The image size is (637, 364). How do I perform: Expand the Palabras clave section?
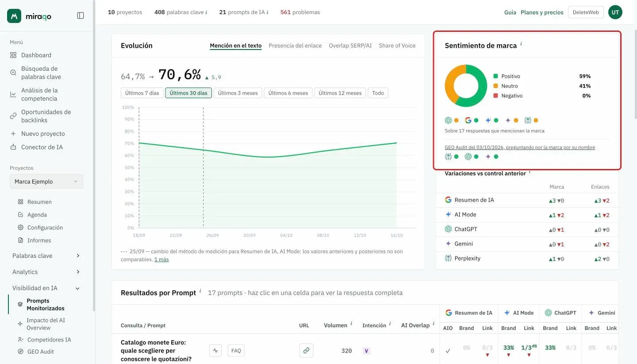coord(46,256)
